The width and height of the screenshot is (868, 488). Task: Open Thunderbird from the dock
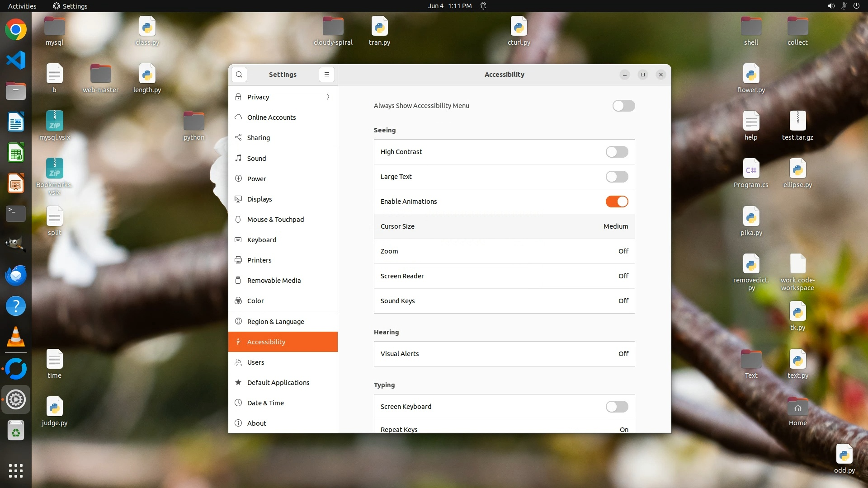click(16, 275)
